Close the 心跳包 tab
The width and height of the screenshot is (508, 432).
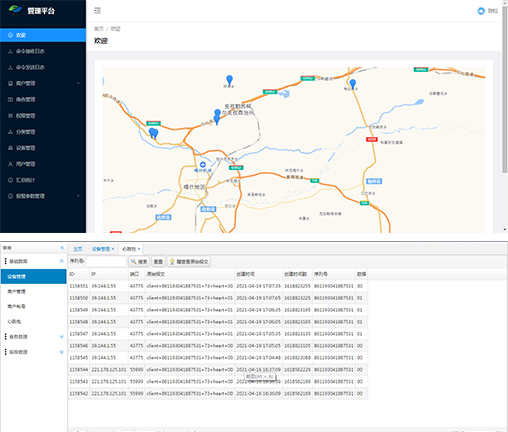pyautogui.click(x=139, y=249)
